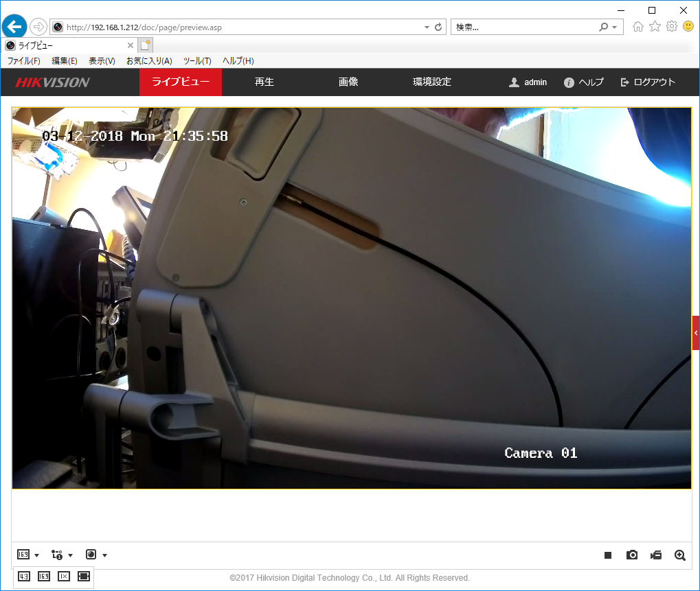Click the smiley feedback icon
Image resolution: width=700 pixels, height=591 pixels.
tap(688, 27)
